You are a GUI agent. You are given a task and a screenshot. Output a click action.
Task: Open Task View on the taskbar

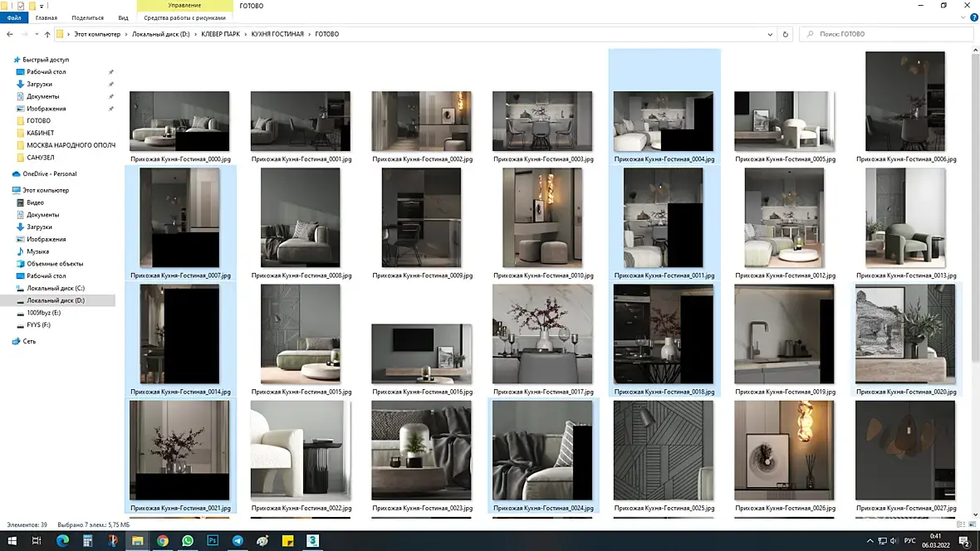coord(37,541)
